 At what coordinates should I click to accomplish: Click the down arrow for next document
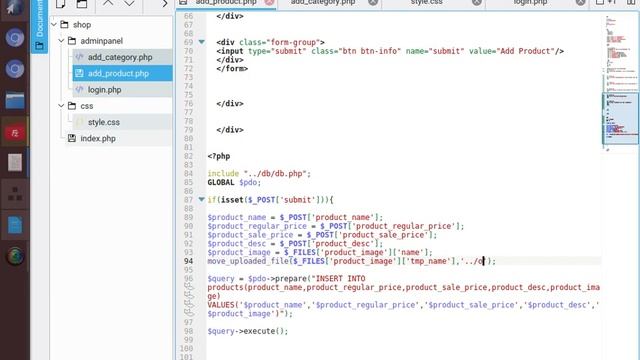point(129,3)
